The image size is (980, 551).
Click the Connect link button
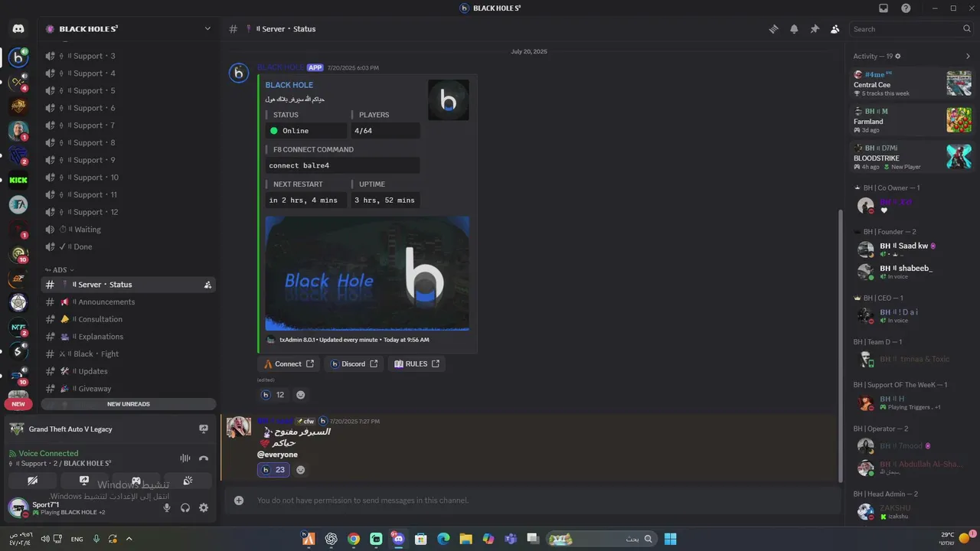[x=289, y=364]
